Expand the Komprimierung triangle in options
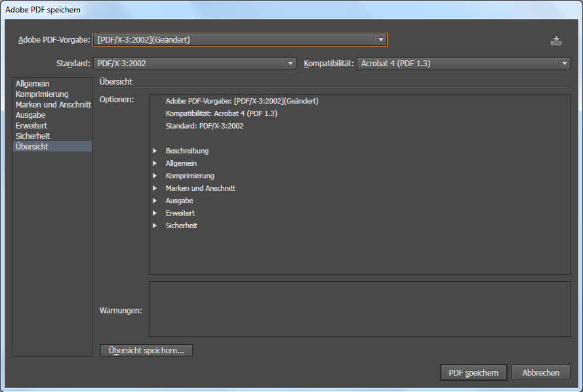 155,176
